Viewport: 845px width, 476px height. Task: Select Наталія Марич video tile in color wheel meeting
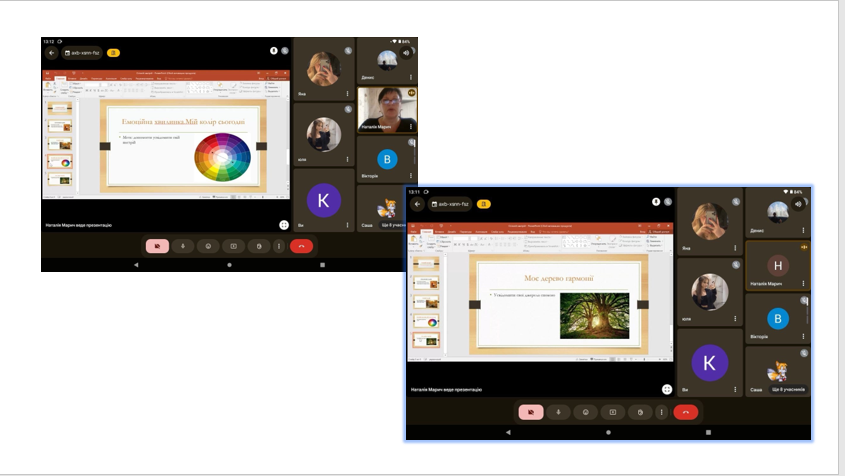pyautogui.click(x=386, y=110)
